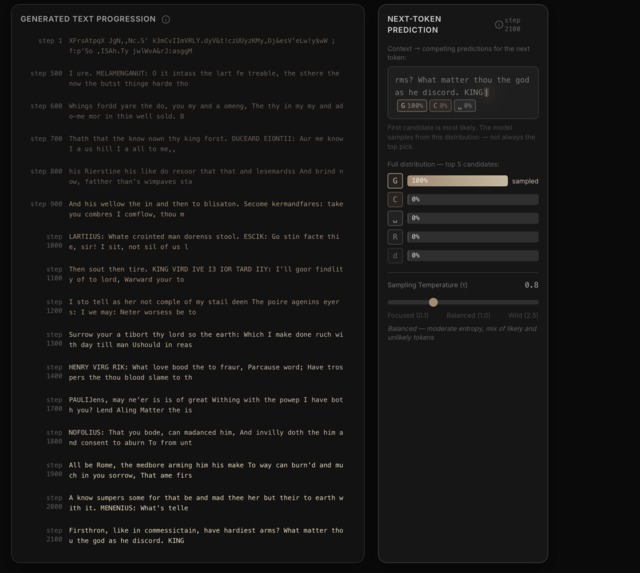The height and width of the screenshot is (573, 640).
Task: Select step 900 row 'And his wellow'
Action: click(x=187, y=209)
